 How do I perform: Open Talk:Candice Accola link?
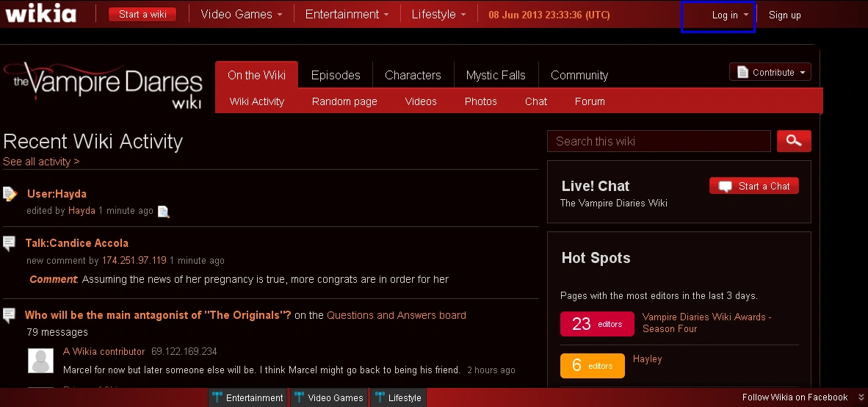(x=77, y=243)
